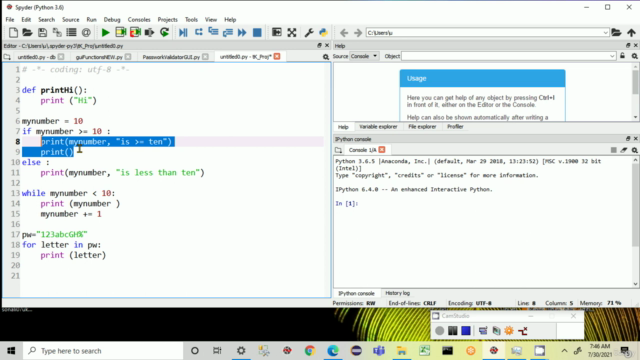The image size is (640, 360).
Task: Open file with folder toolbar icon
Action: coord(27,33)
